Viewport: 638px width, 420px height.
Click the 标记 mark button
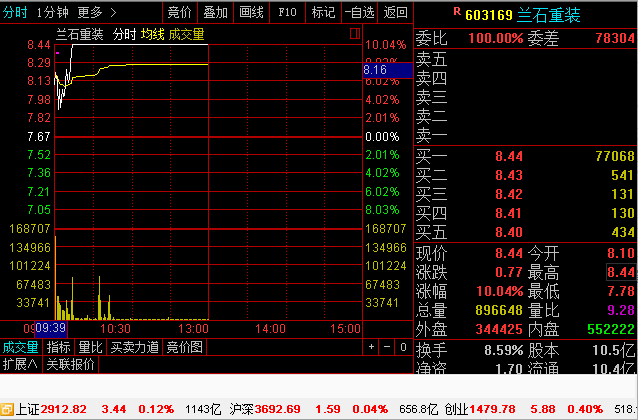pyautogui.click(x=323, y=12)
